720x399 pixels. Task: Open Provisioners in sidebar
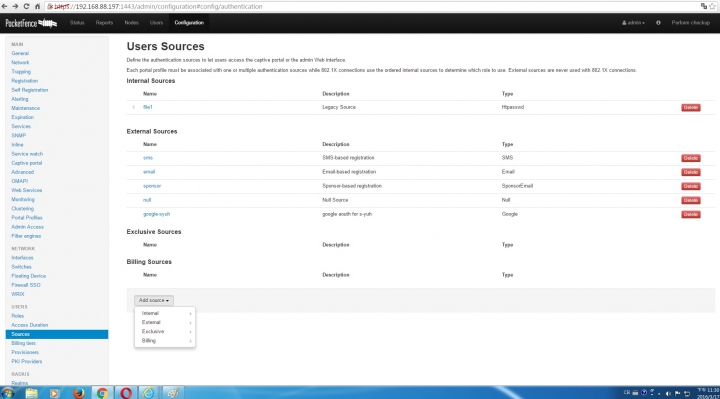25,353
